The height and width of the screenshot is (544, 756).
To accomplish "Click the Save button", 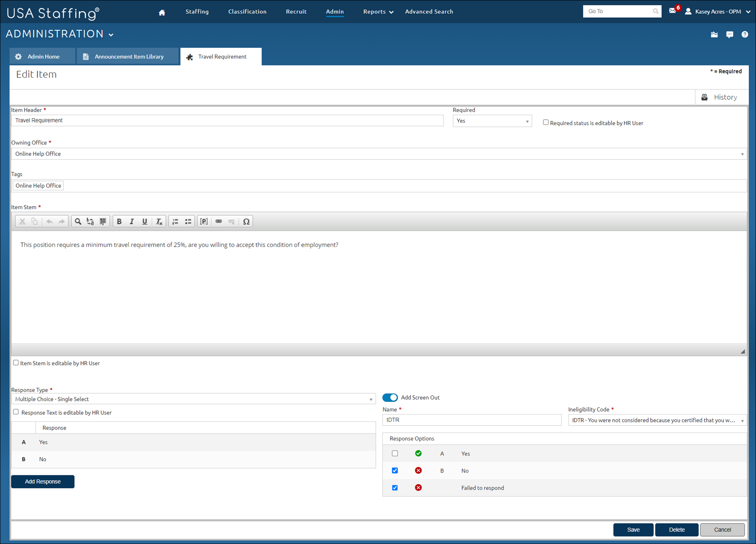I will tap(633, 530).
